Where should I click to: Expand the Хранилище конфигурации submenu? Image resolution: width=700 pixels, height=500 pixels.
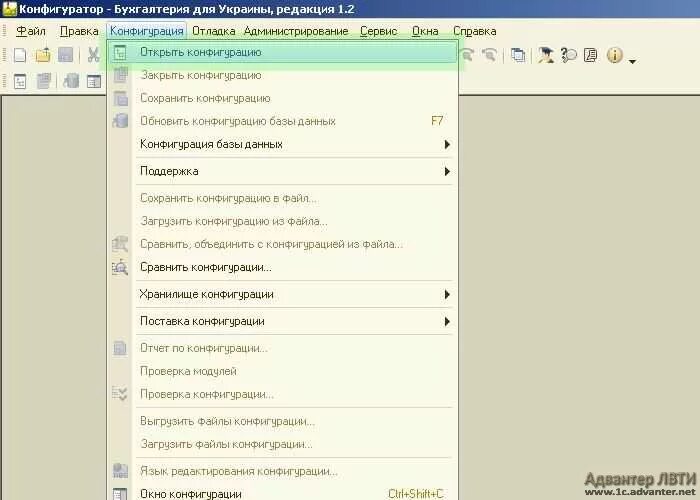coord(283,294)
